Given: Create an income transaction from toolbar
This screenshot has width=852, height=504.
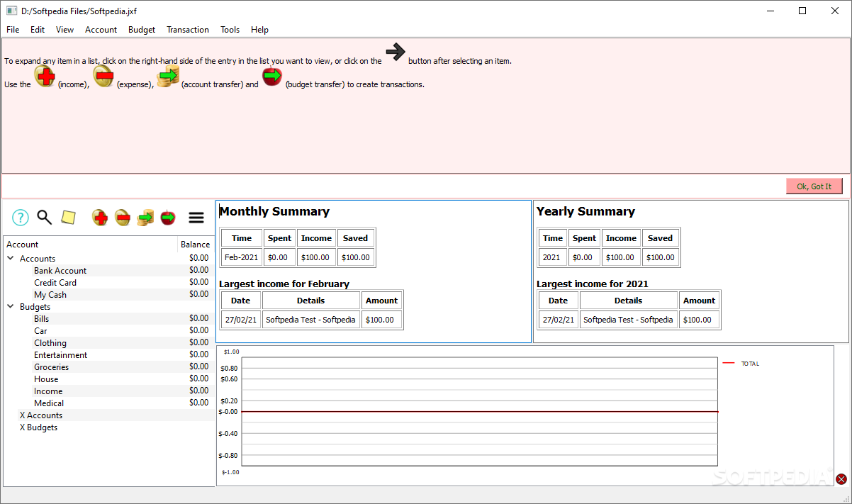Looking at the screenshot, I should 100,218.
